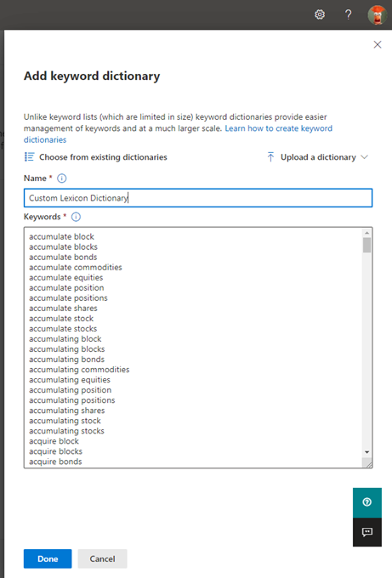Open the Upload a dictionary menu

pyautogui.click(x=317, y=157)
